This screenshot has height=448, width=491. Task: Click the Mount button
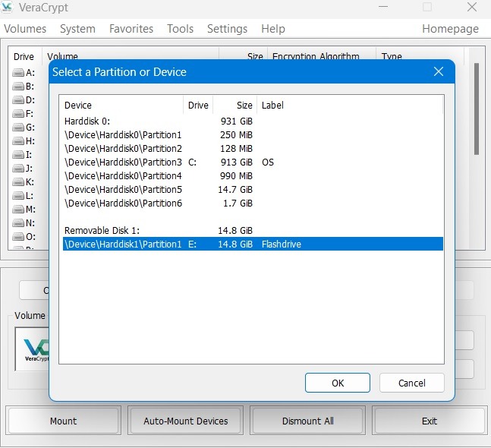[x=63, y=421]
